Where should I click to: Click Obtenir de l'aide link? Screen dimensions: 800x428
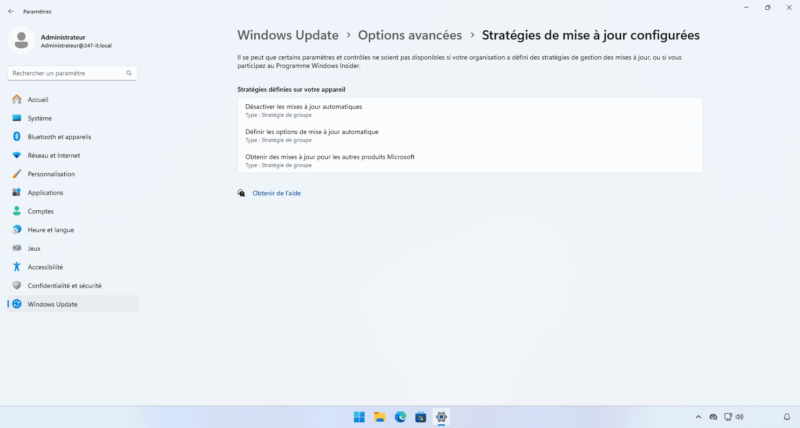(x=276, y=193)
